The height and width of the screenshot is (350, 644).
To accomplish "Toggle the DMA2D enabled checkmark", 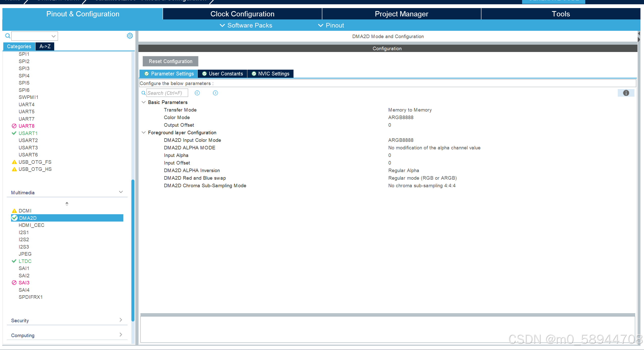I will click(14, 218).
